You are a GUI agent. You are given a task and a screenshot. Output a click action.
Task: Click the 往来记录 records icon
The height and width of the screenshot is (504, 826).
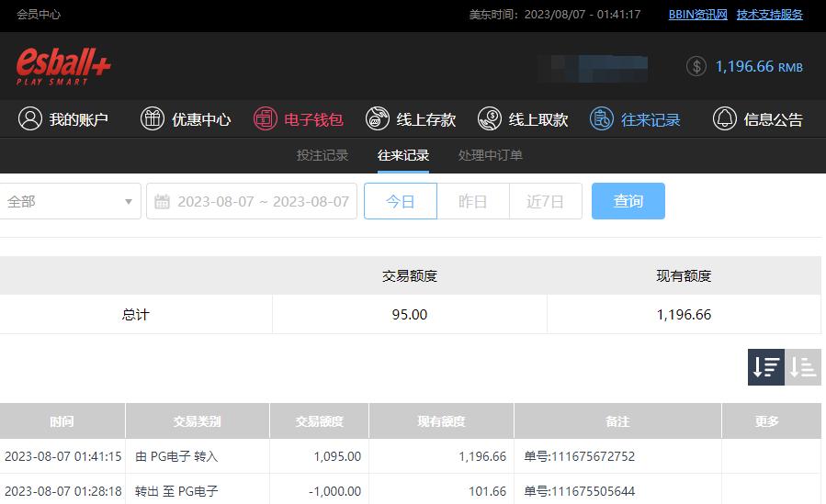tap(602, 118)
